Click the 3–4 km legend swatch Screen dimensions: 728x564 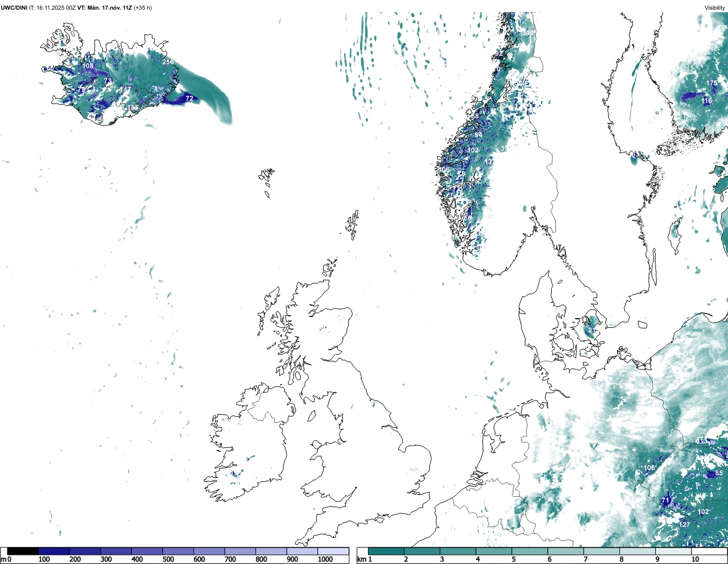point(458,551)
